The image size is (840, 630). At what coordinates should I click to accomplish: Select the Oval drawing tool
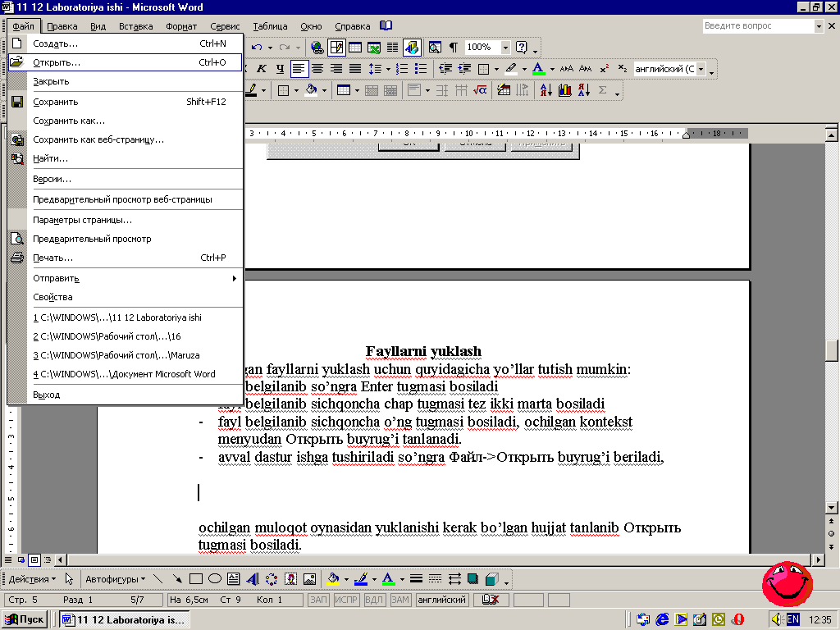pos(215,579)
